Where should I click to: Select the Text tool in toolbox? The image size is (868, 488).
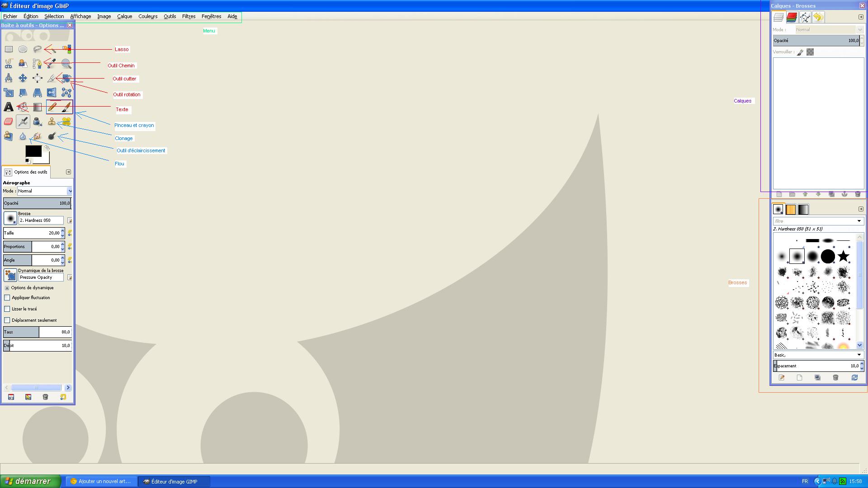pyautogui.click(x=9, y=107)
